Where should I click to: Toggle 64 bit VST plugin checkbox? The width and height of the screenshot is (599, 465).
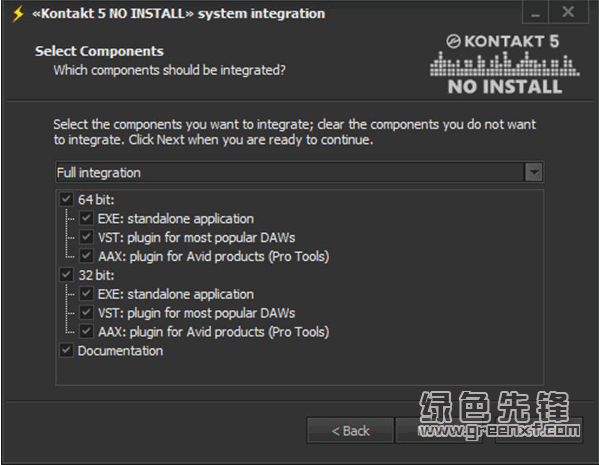(x=86, y=237)
